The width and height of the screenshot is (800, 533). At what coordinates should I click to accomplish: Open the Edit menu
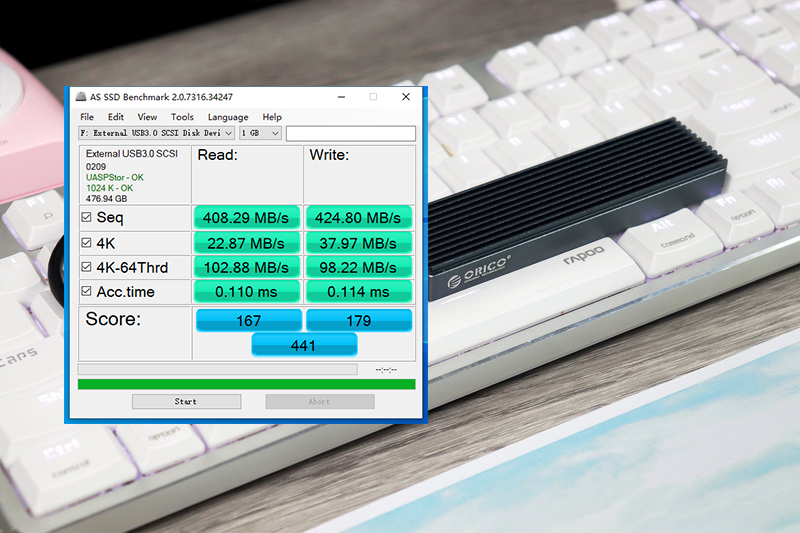(116, 117)
